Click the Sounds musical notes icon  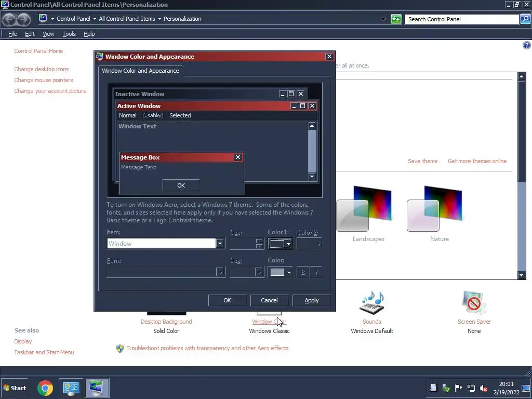pos(372,303)
